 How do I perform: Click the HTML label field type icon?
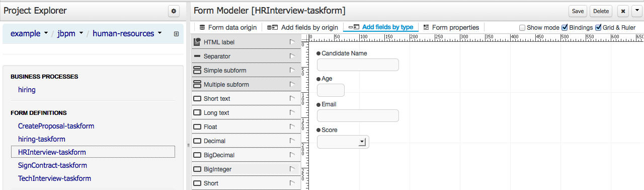tap(197, 42)
